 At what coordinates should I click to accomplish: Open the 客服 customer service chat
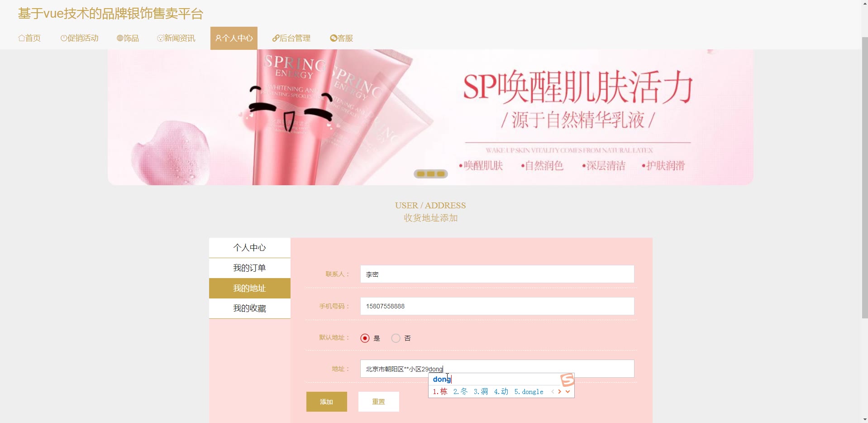pyautogui.click(x=341, y=38)
